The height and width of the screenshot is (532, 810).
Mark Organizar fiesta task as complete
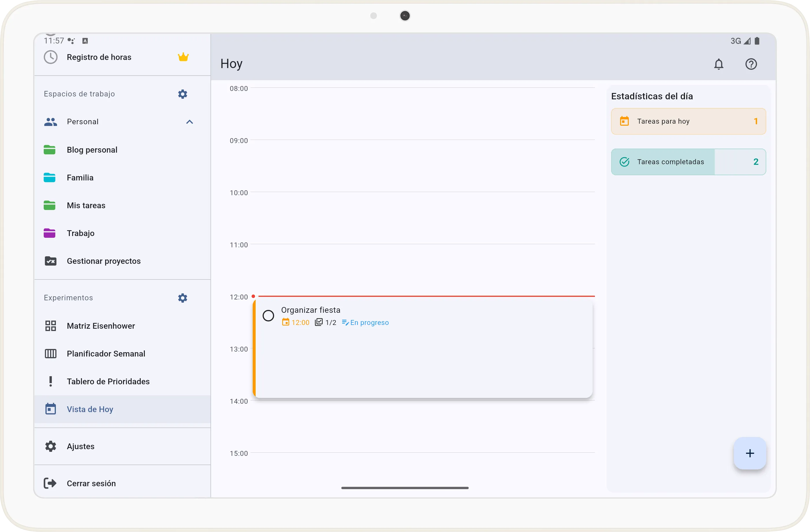pos(268,316)
